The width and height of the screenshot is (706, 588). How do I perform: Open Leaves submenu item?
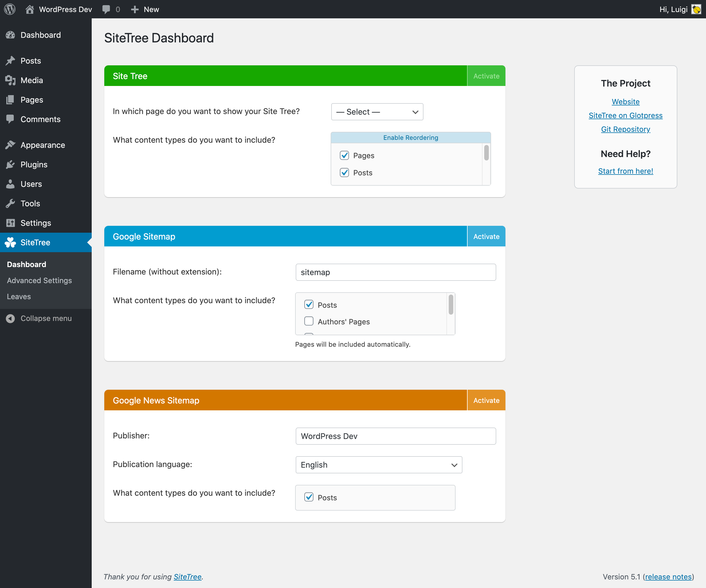click(x=19, y=297)
